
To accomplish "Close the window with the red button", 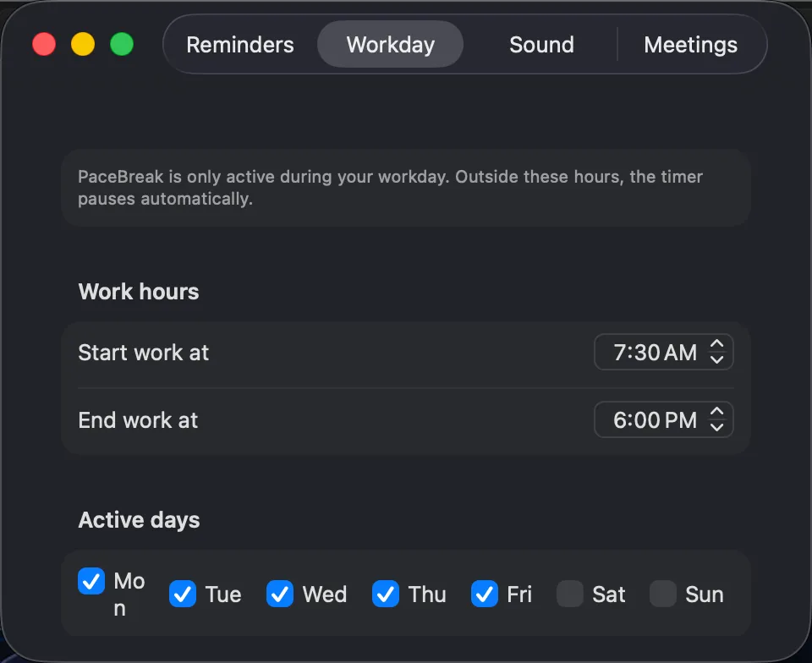I will 44,44.
